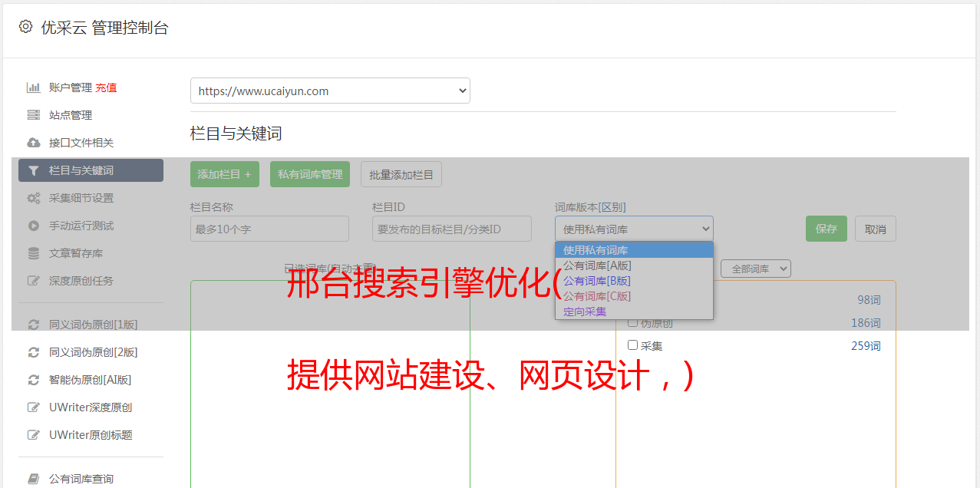Viewport: 980px width, 488px height.
Task: Click the 优采云 管理控制台 title
Action: pos(104,28)
